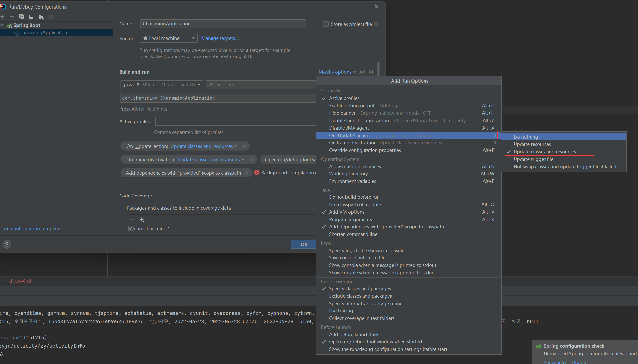Select Hide banner option
Screen dimensions: 638x364
click(x=409, y=113)
